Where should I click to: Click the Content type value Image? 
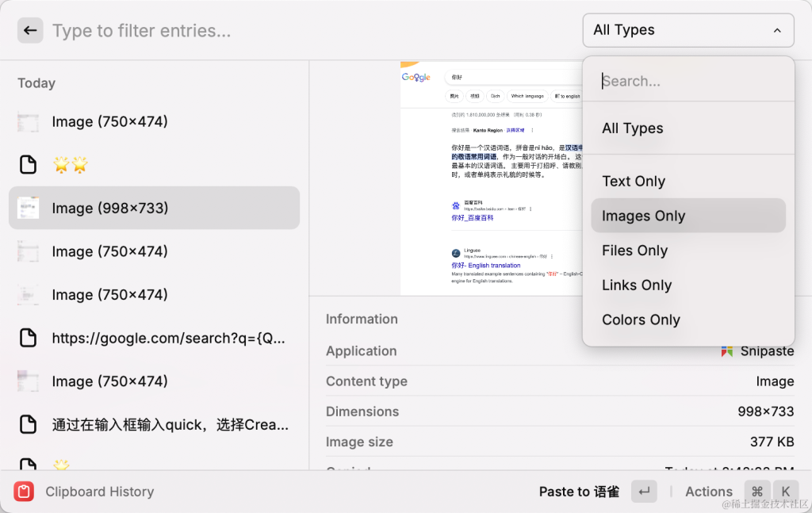pyautogui.click(x=775, y=381)
